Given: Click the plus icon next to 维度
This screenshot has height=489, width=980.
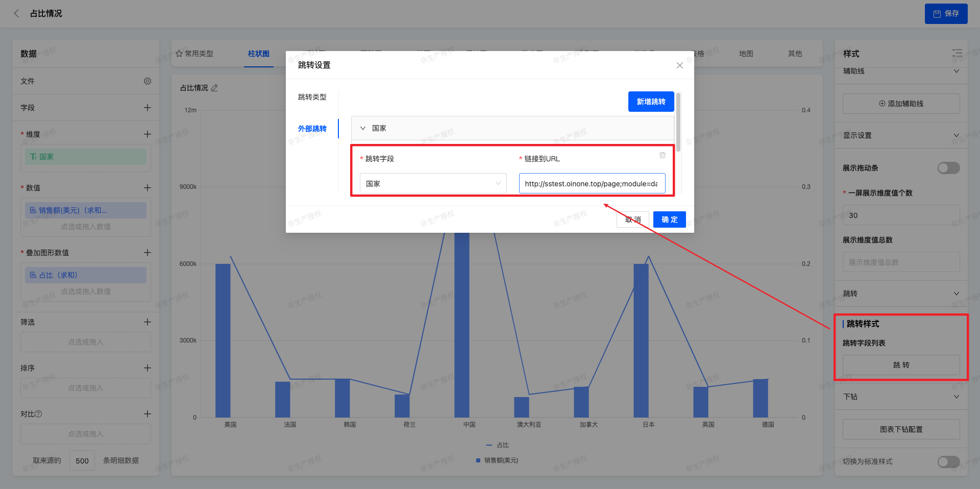Looking at the screenshot, I should click(x=148, y=134).
